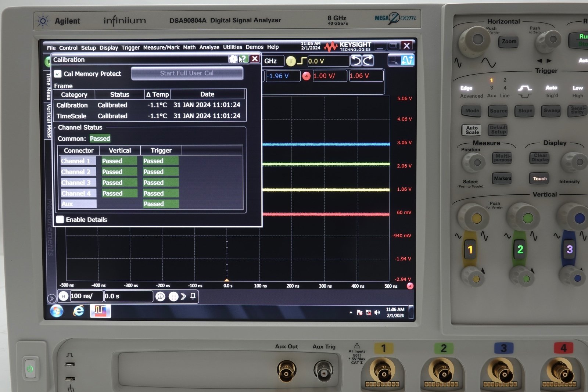Open the File menu

click(51, 48)
